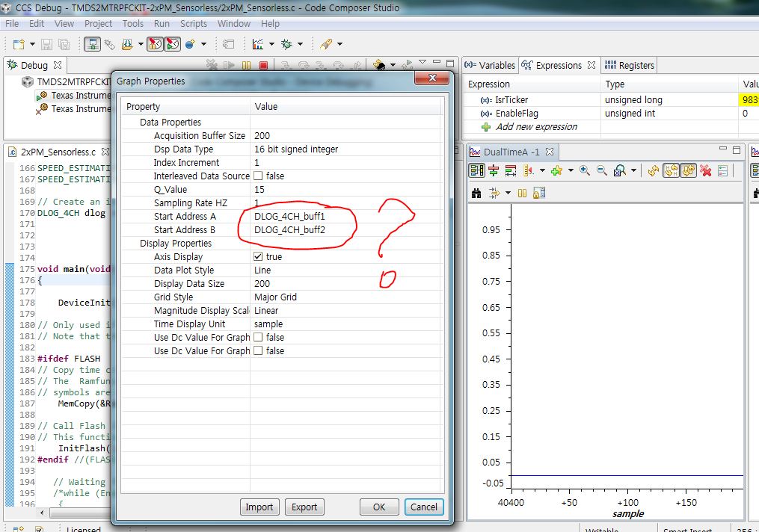Select the Zoom In magnifier on the graph toolbar

[584, 170]
